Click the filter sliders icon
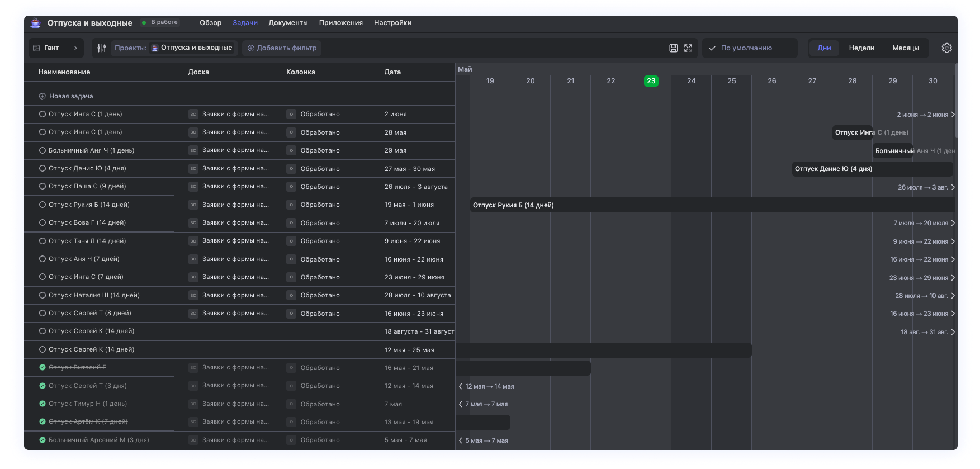This screenshot has width=980, height=469. pos(102,48)
